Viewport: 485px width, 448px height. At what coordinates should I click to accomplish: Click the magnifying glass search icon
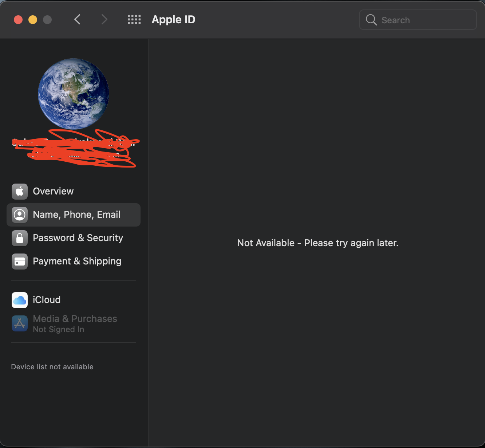(371, 20)
